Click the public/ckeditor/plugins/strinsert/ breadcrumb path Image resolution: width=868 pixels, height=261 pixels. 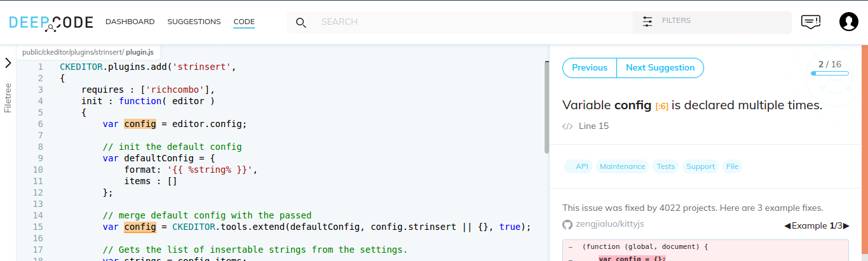(73, 52)
